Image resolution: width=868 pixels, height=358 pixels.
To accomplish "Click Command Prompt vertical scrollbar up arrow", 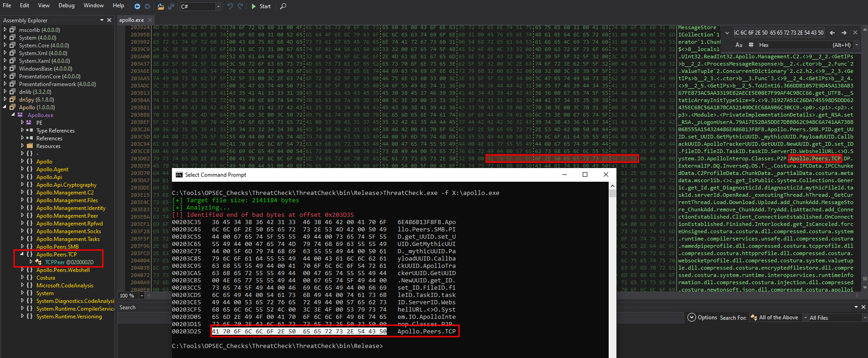I will coord(612,186).
